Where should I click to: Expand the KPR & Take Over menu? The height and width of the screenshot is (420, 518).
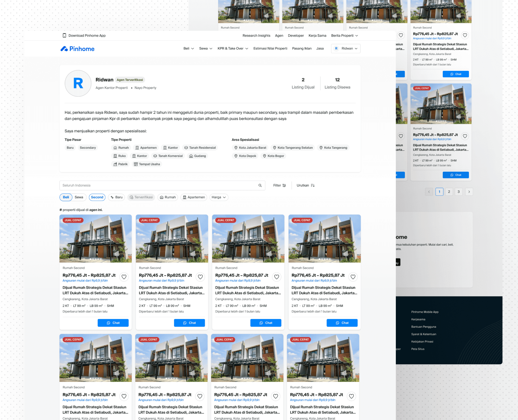pyautogui.click(x=233, y=49)
